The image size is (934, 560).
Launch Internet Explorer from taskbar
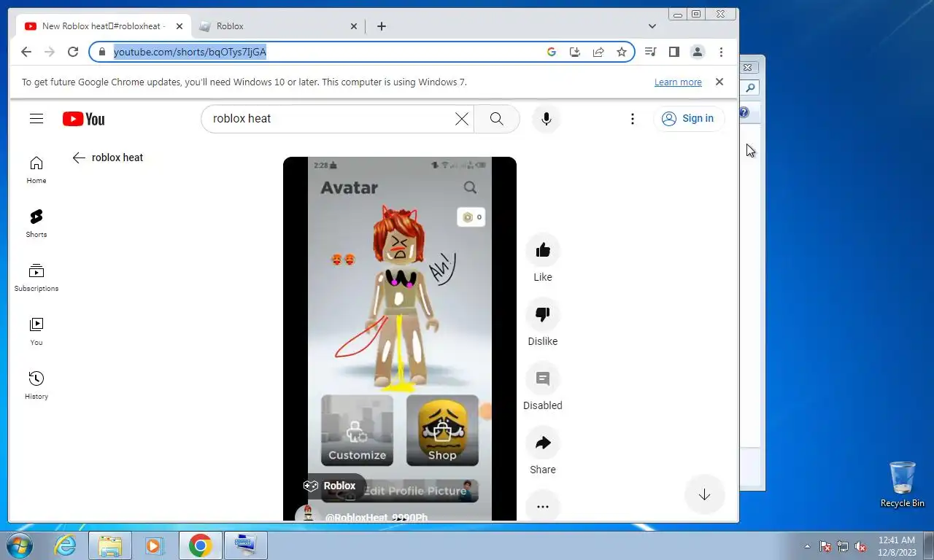point(66,545)
